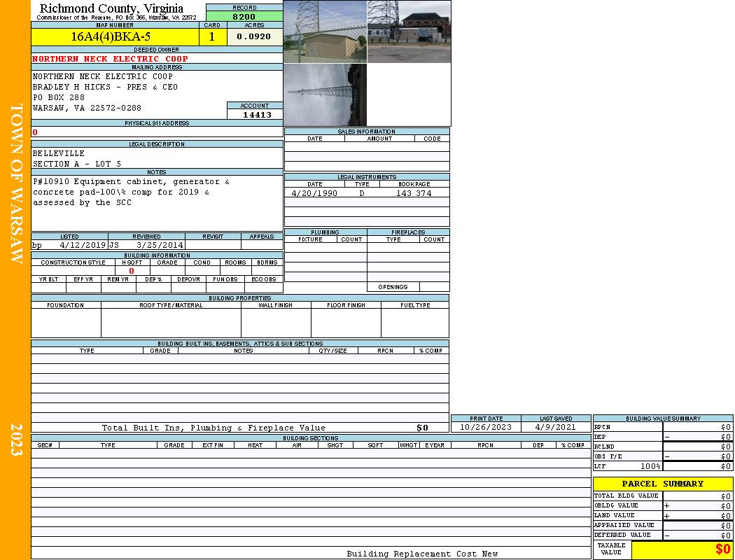Click the PO Box 288 mailing address line
The image size is (735, 560).
(59, 97)
